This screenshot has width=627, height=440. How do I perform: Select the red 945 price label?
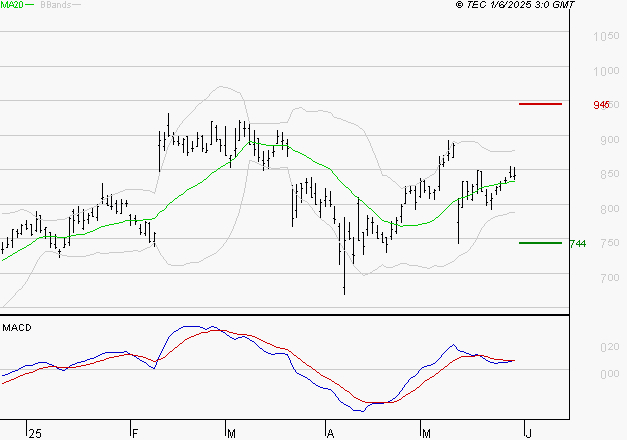tap(602, 105)
